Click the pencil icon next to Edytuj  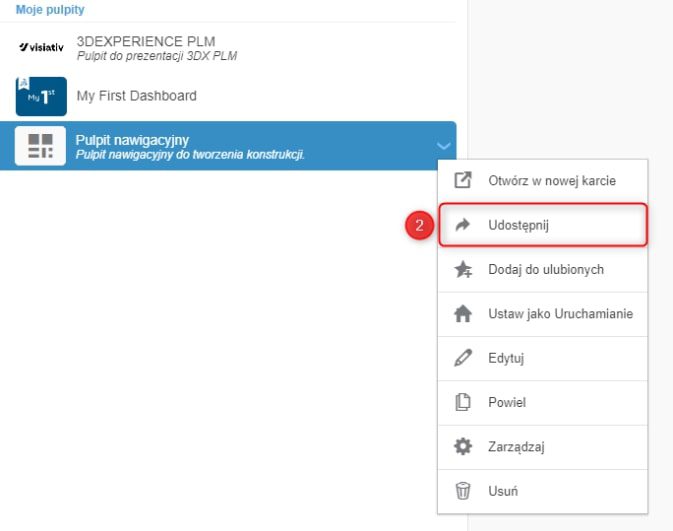[463, 358]
